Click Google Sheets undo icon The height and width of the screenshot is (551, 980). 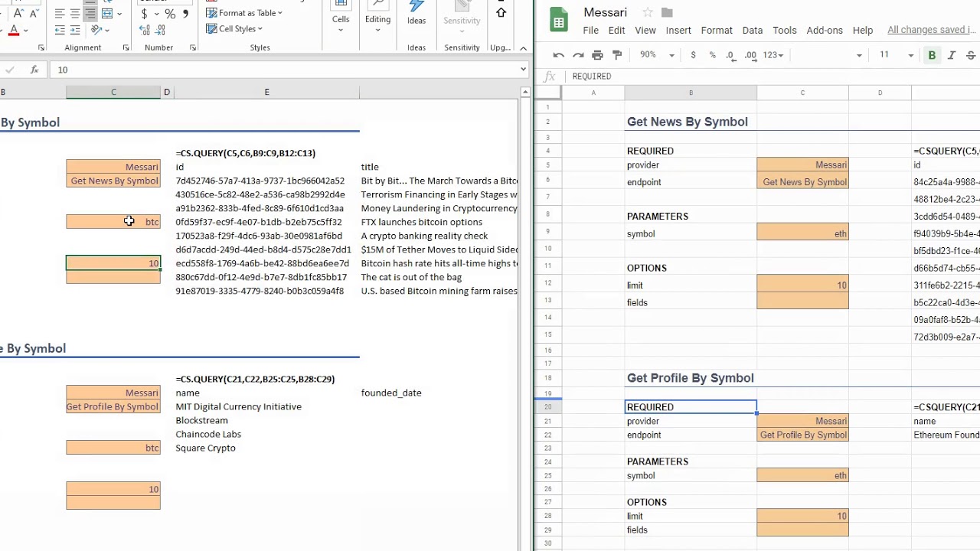tap(559, 55)
